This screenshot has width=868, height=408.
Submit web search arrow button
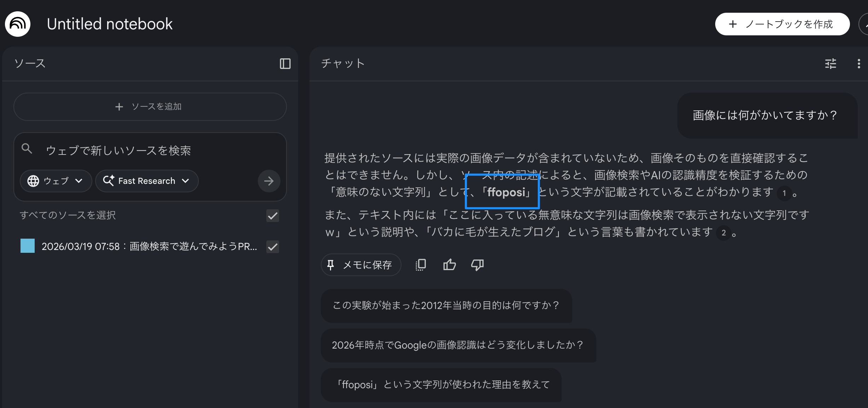269,181
